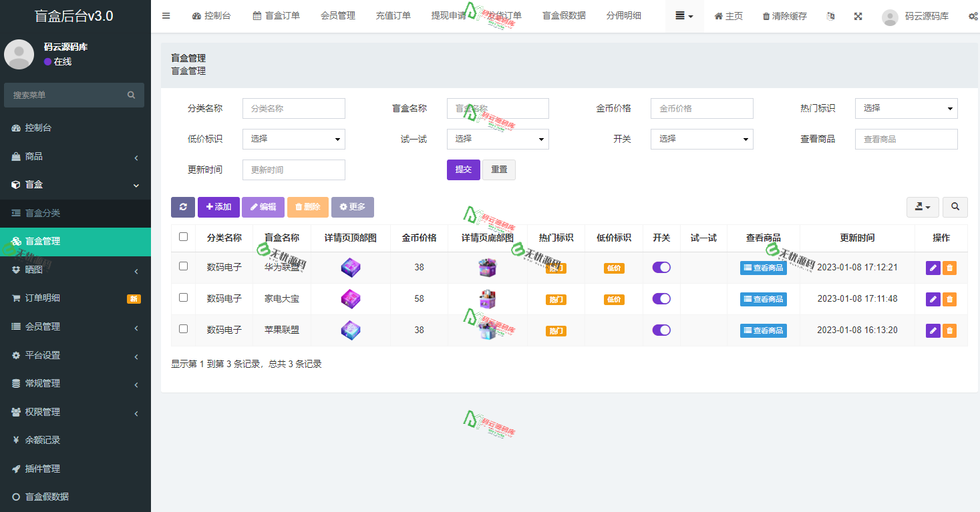Viewport: 980px width, 512px height.
Task: Click the 控制台 dashboard icon in sidebar
Action: click(x=15, y=127)
